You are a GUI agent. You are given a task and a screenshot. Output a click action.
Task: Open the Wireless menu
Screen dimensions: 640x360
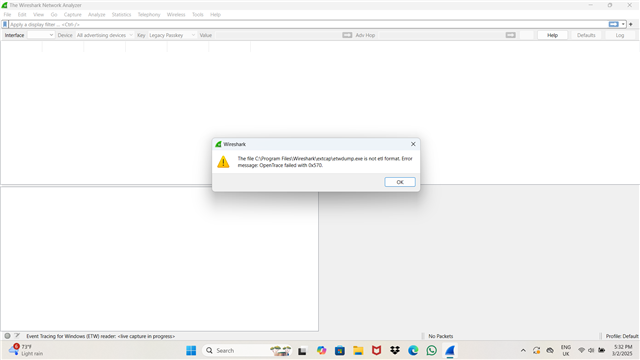pyautogui.click(x=176, y=15)
